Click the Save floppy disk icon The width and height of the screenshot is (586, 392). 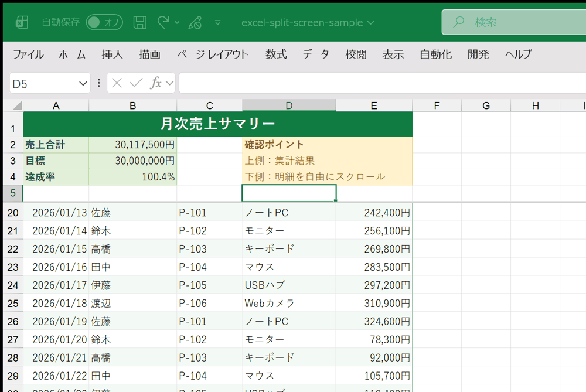pyautogui.click(x=140, y=22)
